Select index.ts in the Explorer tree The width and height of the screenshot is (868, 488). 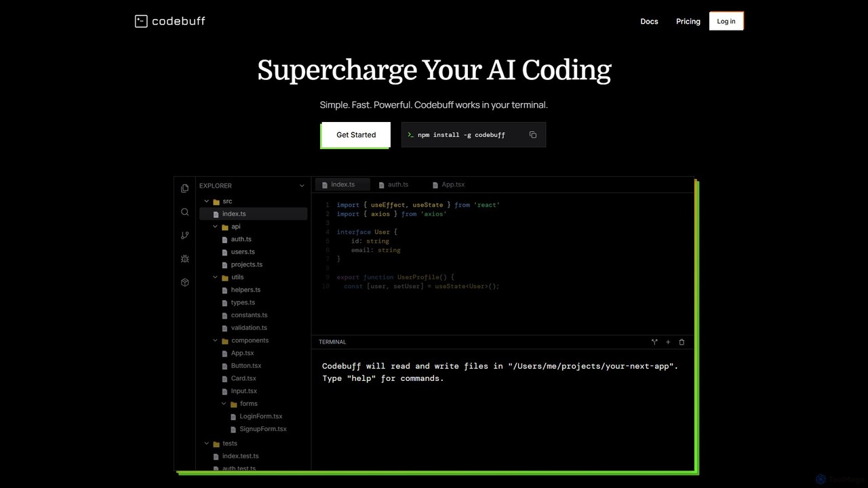[254, 214]
